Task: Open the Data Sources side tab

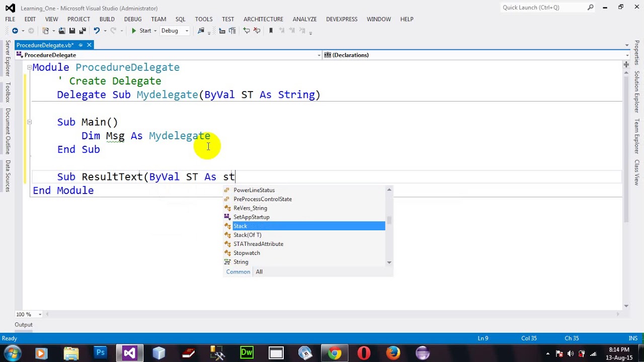Action: [8, 176]
